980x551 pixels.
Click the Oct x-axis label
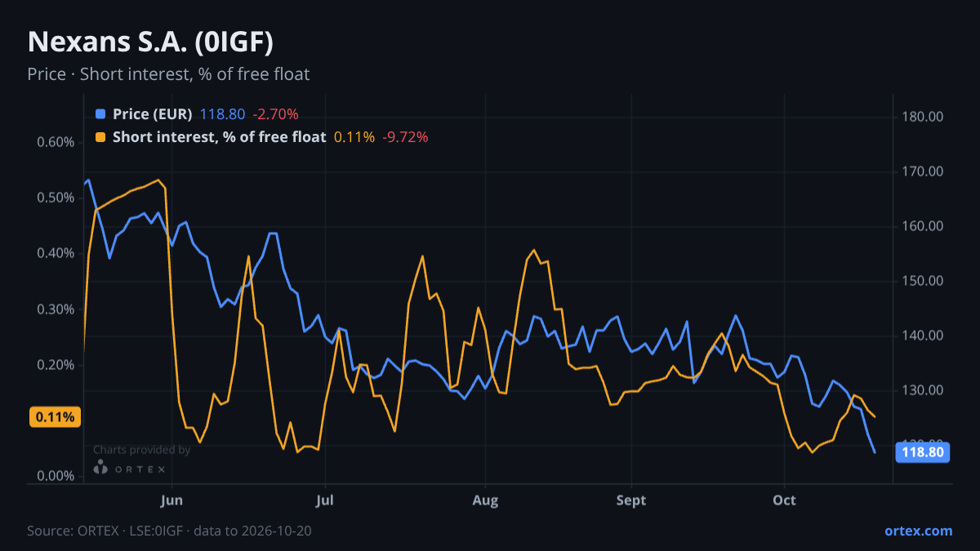pos(785,499)
